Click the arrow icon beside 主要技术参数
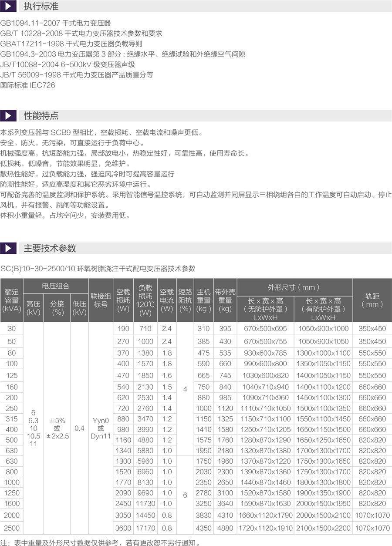This screenshot has width=392, height=546. 8,248
